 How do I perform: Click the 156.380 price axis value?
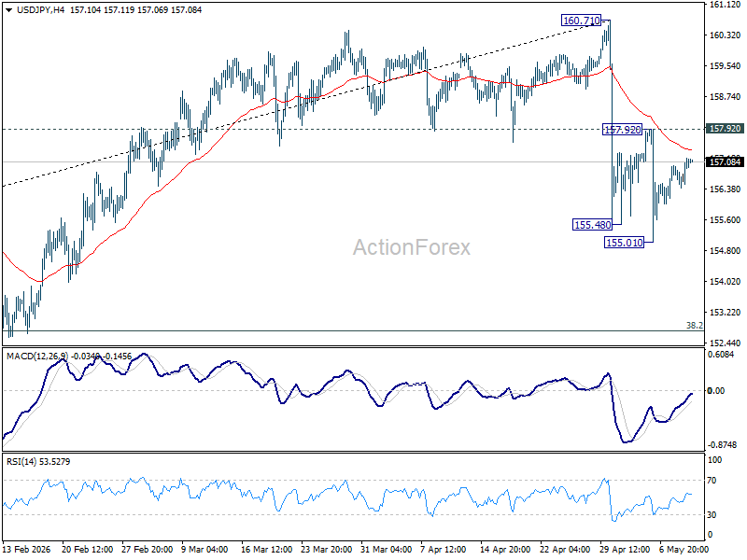click(x=726, y=189)
